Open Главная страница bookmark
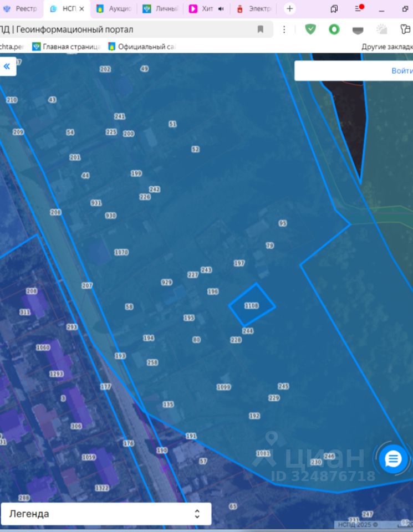 click(x=67, y=47)
